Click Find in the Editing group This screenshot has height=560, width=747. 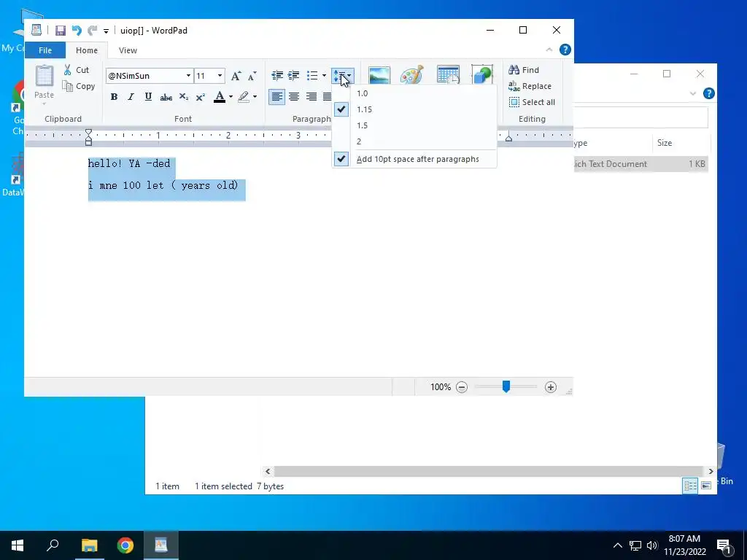[x=524, y=70]
